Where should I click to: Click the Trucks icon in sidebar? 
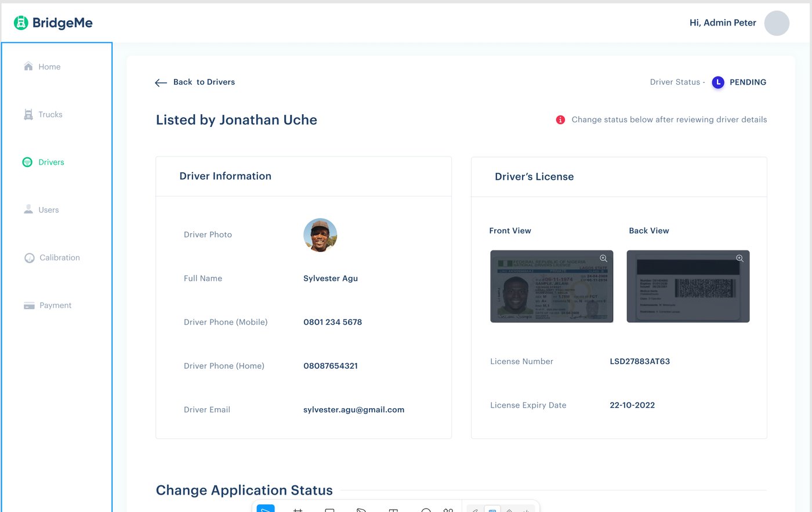(x=28, y=114)
